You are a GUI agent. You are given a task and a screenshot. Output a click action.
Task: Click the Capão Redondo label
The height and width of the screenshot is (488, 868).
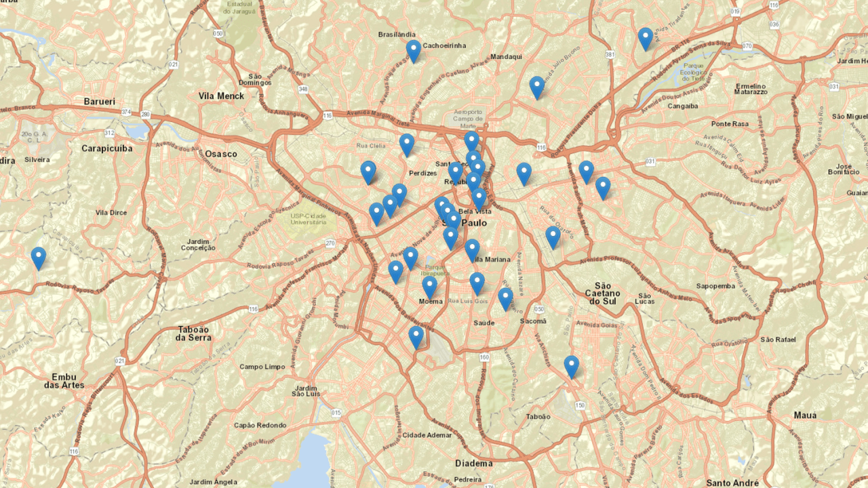point(260,425)
